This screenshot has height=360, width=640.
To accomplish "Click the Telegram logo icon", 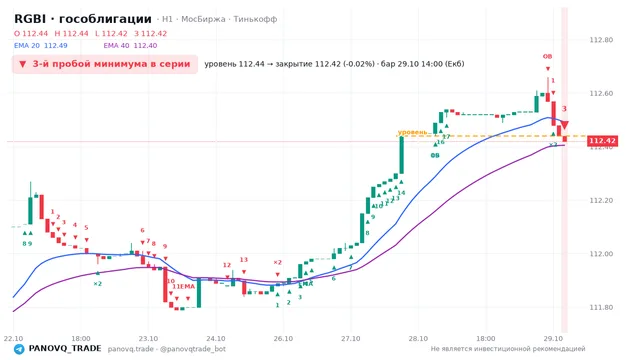I will pos(19,349).
